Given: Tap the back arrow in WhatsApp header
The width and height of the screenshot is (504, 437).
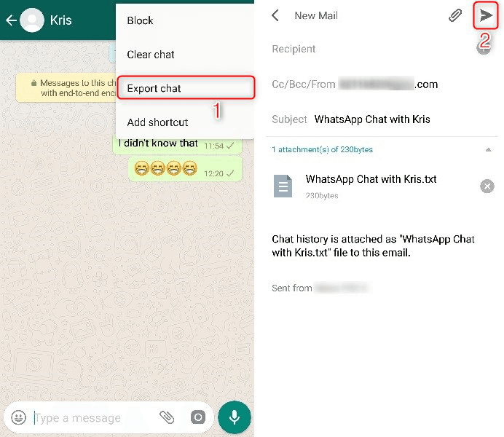Looking at the screenshot, I should pos(10,20).
